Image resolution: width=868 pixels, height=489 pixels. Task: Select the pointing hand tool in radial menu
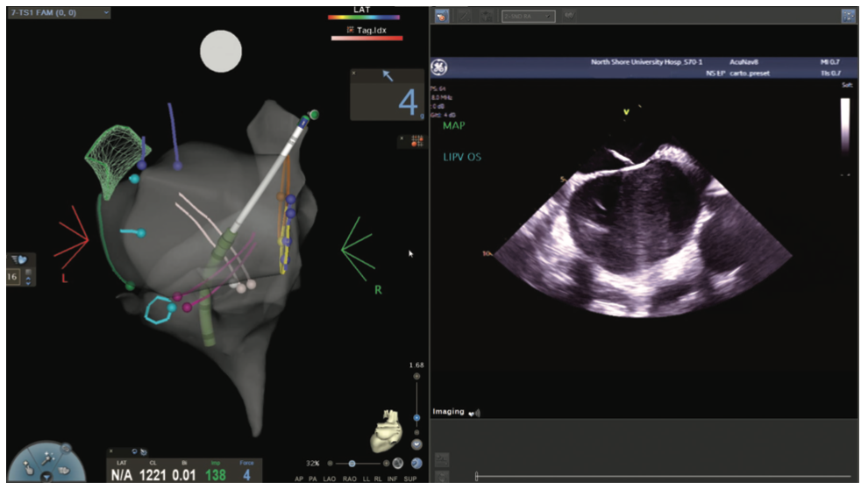(29, 469)
